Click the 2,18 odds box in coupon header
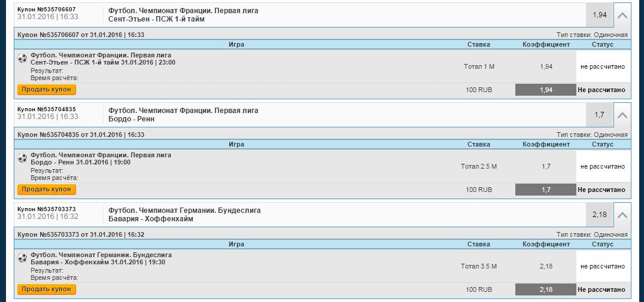Viewport: 644px width, 302px height. pos(600,215)
